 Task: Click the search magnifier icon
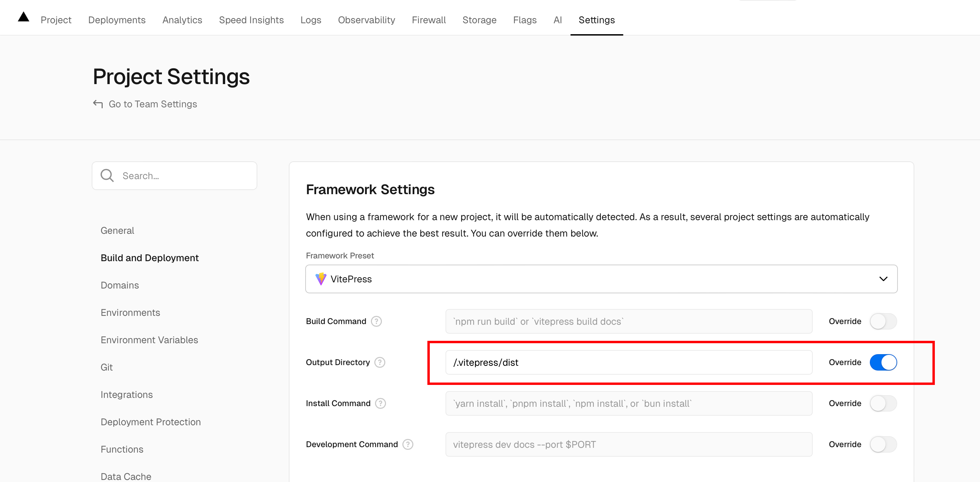[107, 176]
